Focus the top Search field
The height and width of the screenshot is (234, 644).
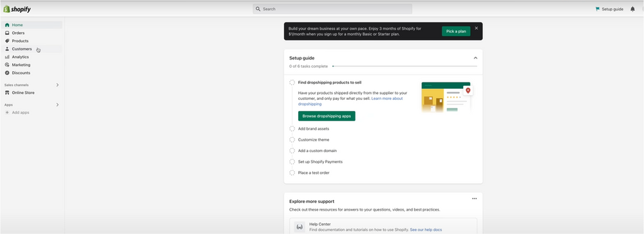click(x=332, y=9)
